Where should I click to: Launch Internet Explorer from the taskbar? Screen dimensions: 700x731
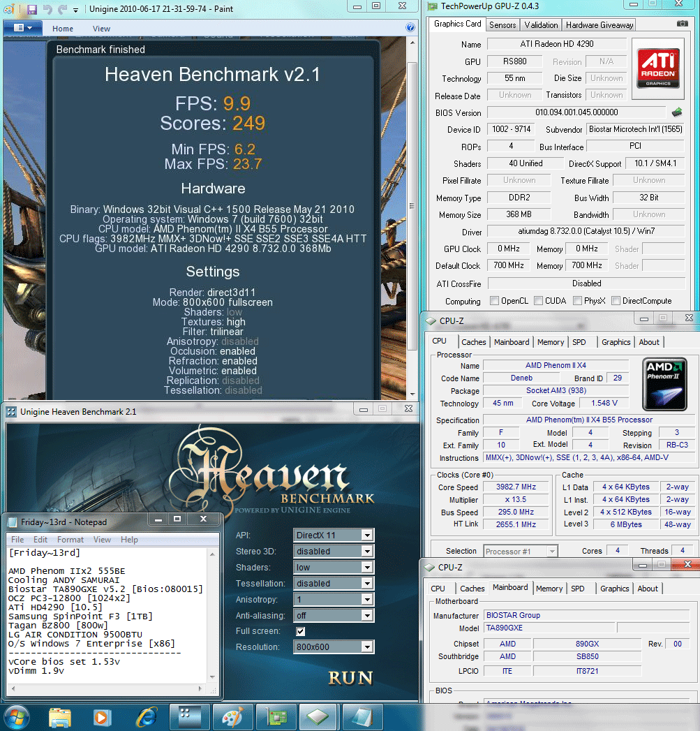click(147, 717)
